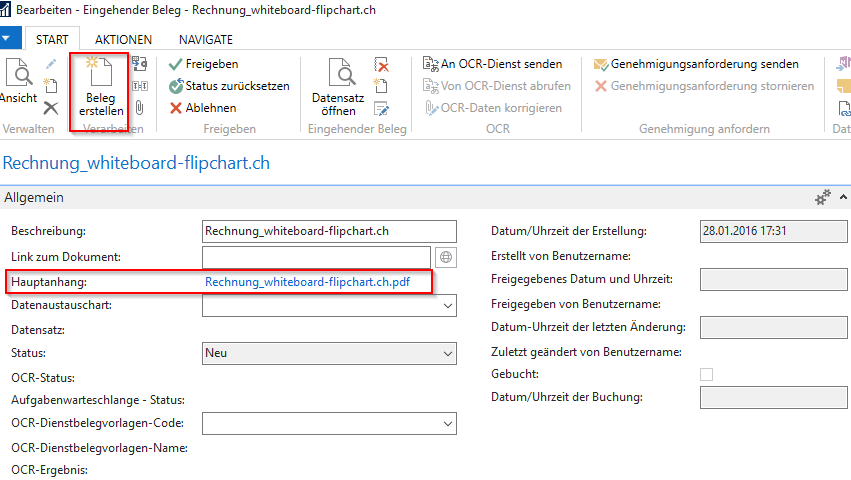Click Genehmigungsanforderung stornieren
The height and width of the screenshot is (480, 851).
point(704,86)
